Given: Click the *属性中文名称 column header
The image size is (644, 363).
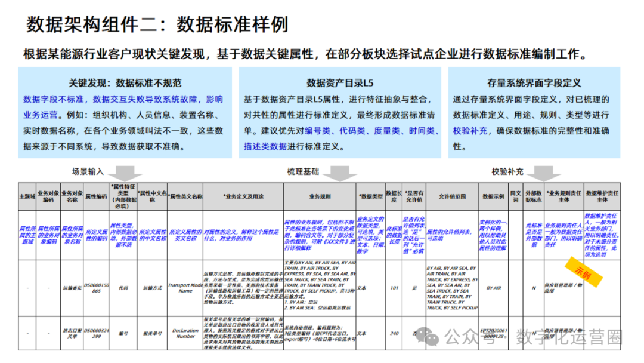Looking at the screenshot, I should pos(152,196).
